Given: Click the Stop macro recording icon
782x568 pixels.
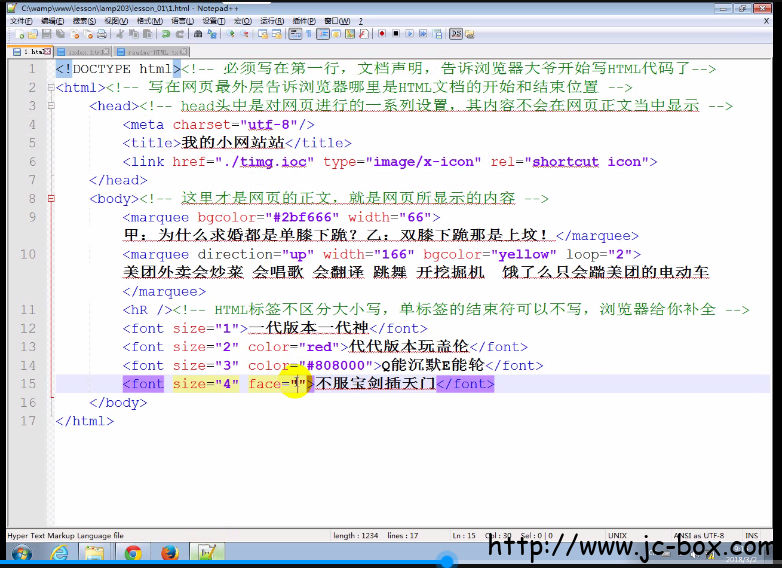Looking at the screenshot, I should 396,33.
